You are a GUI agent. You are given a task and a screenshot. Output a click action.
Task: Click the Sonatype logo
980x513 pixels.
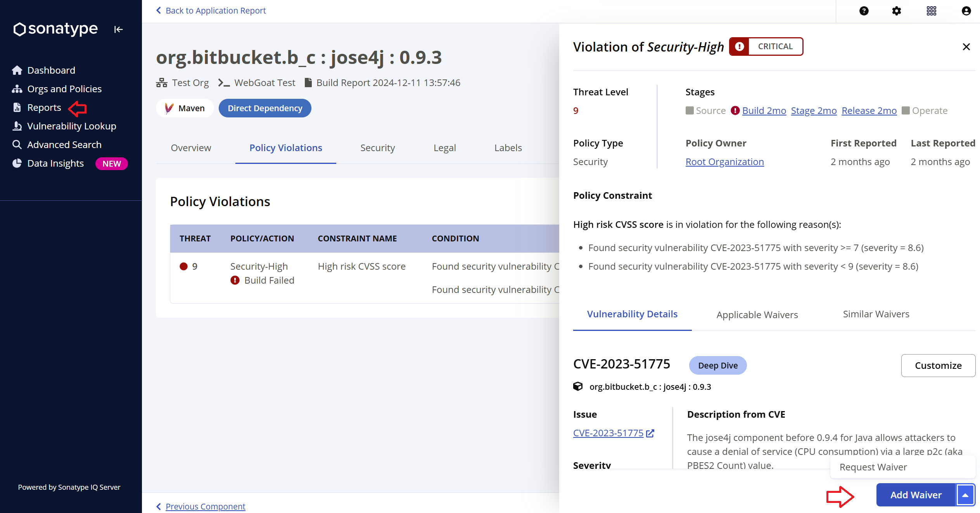click(55, 29)
